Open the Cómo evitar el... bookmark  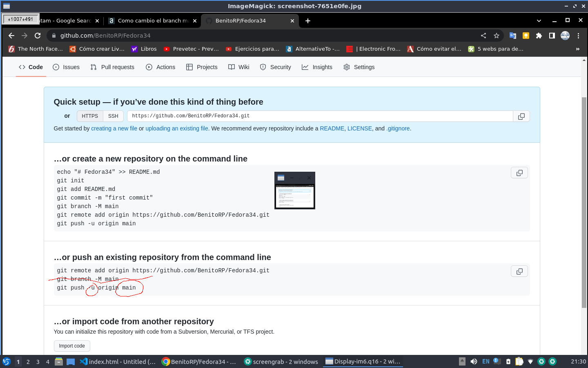tap(434, 49)
